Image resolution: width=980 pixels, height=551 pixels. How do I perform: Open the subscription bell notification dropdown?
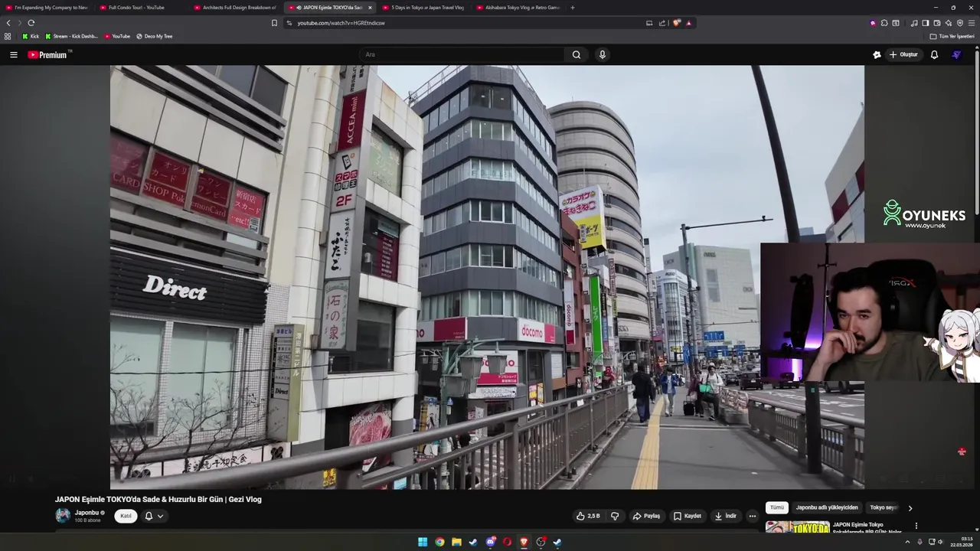pyautogui.click(x=154, y=516)
